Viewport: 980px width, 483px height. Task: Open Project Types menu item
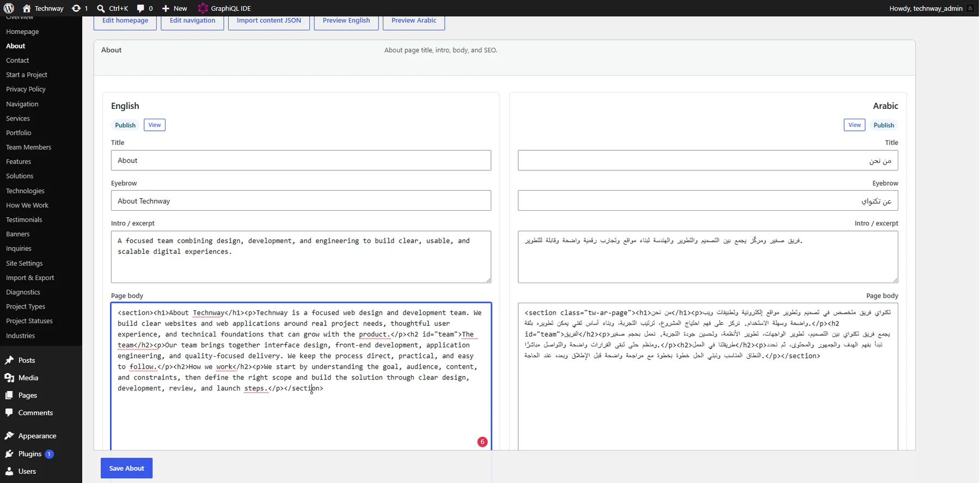[x=26, y=307]
